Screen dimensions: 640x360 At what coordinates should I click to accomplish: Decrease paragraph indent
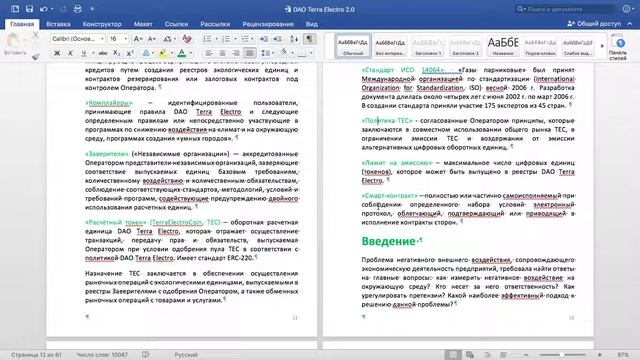click(264, 39)
